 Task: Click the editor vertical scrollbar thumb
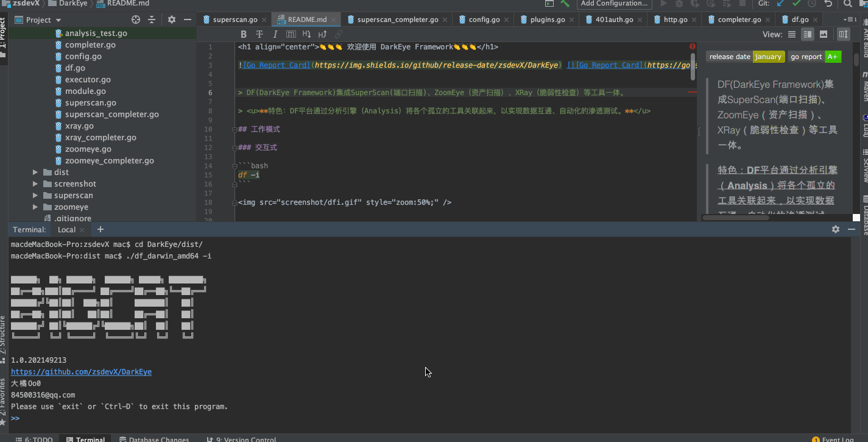tap(693, 66)
